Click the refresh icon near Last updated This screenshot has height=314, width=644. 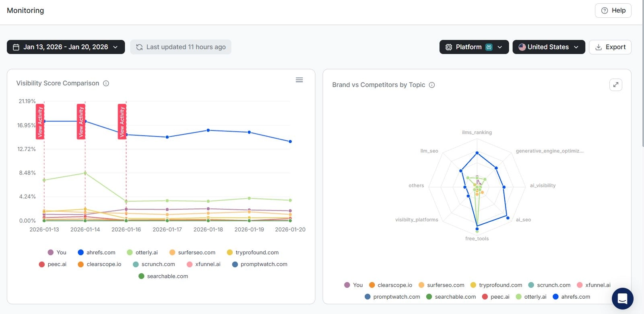[139, 47]
